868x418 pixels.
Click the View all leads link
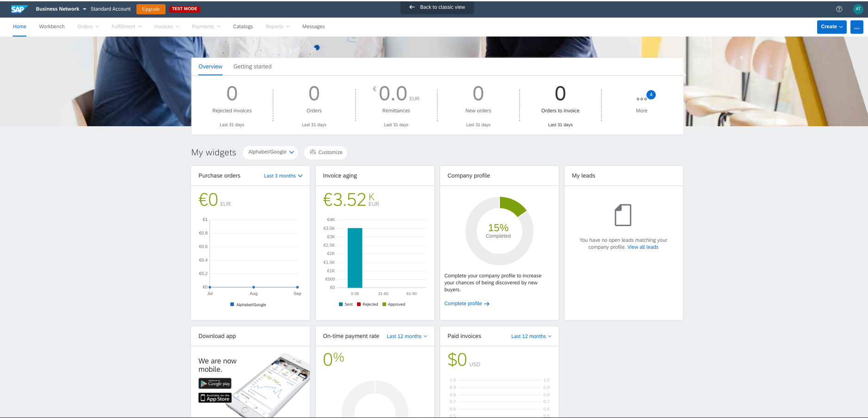(643, 247)
